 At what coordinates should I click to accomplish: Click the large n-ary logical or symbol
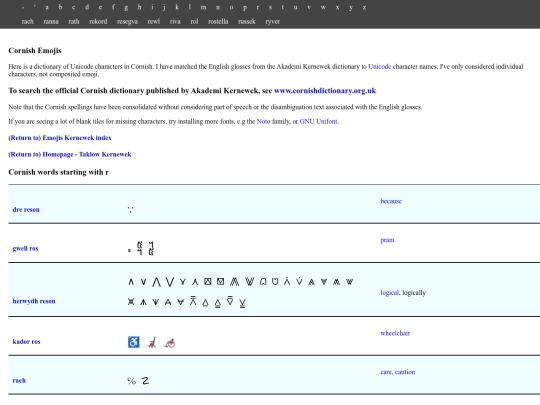point(169,282)
